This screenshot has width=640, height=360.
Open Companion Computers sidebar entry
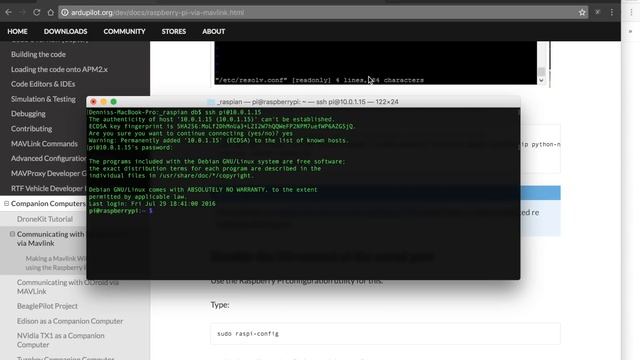click(48, 204)
